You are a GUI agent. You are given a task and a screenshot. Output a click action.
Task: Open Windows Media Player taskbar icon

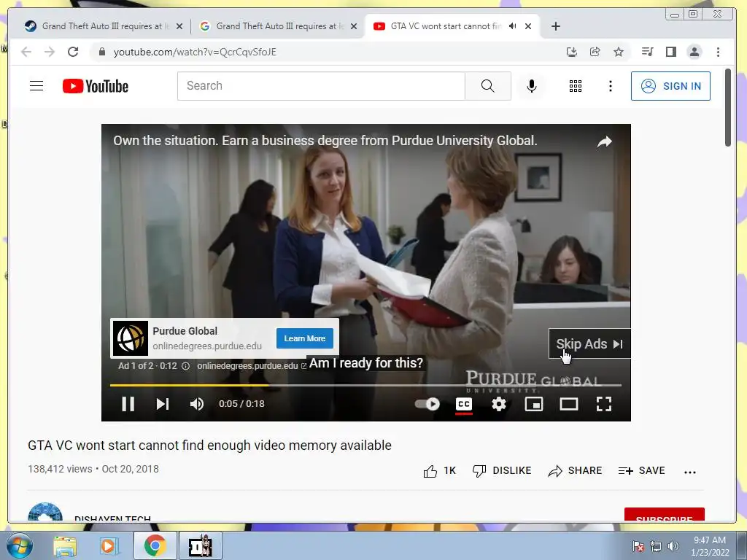[x=109, y=546]
